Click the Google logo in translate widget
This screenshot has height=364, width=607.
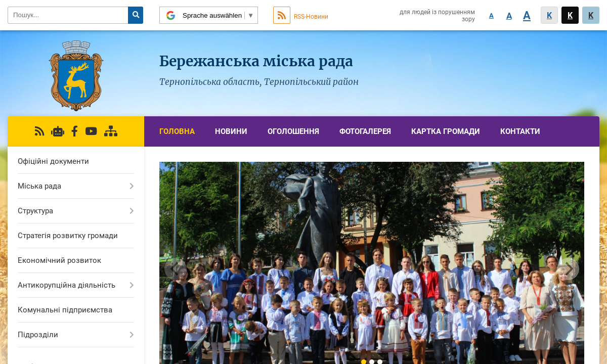point(170,15)
